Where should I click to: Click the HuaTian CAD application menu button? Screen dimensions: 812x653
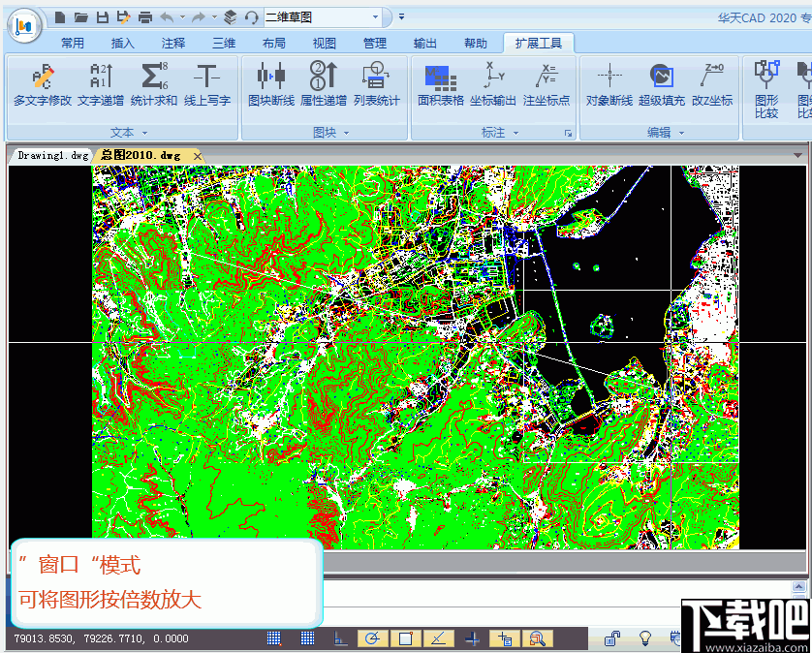click(x=23, y=23)
